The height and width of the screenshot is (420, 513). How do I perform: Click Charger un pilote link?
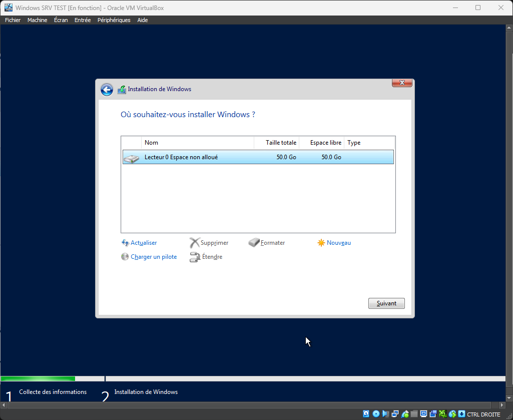[153, 257]
